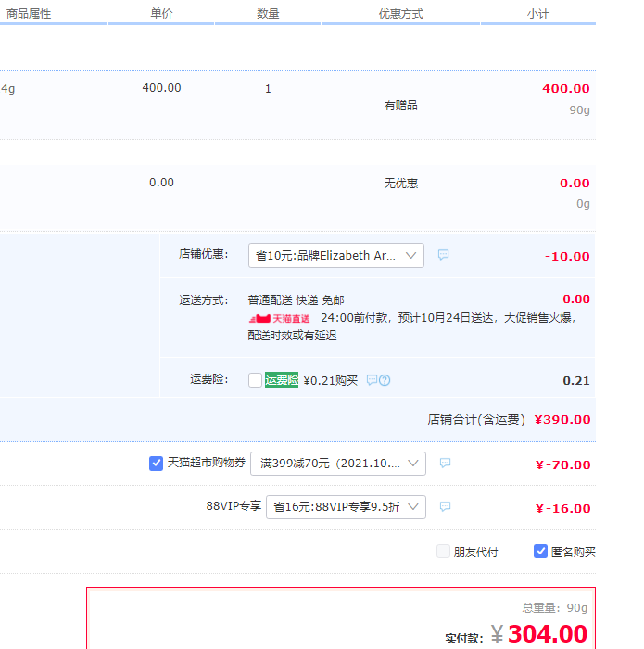
Task: Click the 小计 column header
Action: coord(538,14)
